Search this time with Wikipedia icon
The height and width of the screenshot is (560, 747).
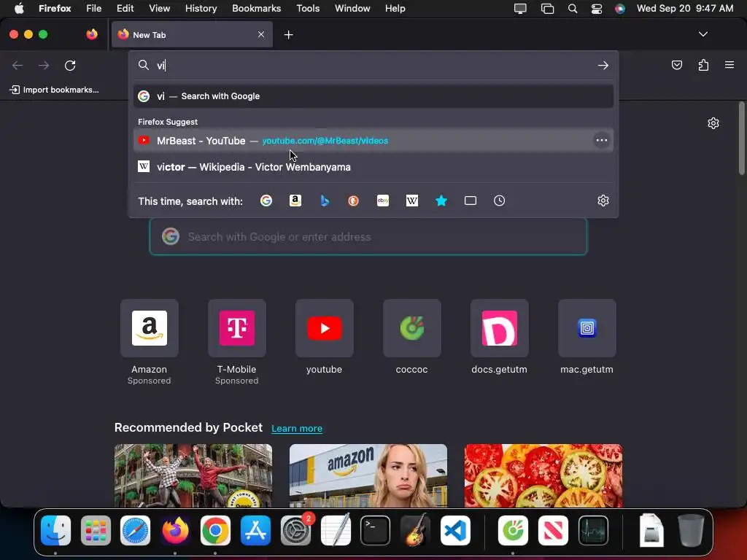click(412, 201)
